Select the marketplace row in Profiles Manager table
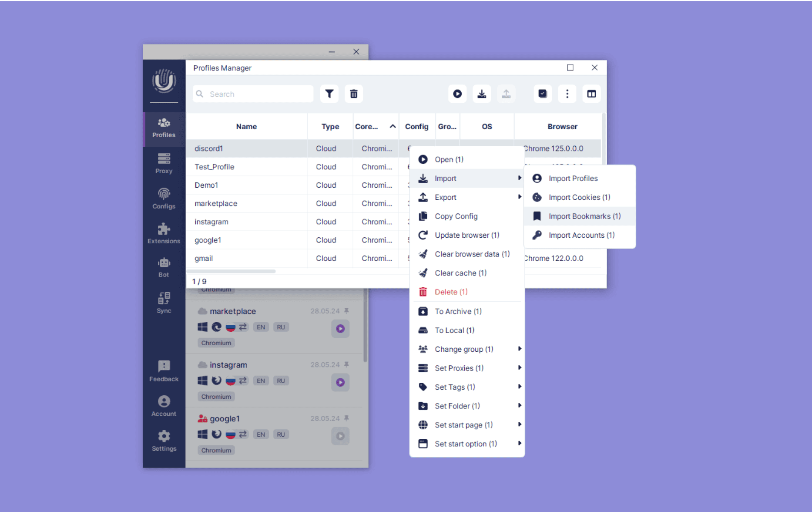Viewport: 812px width, 512px height. coord(298,203)
